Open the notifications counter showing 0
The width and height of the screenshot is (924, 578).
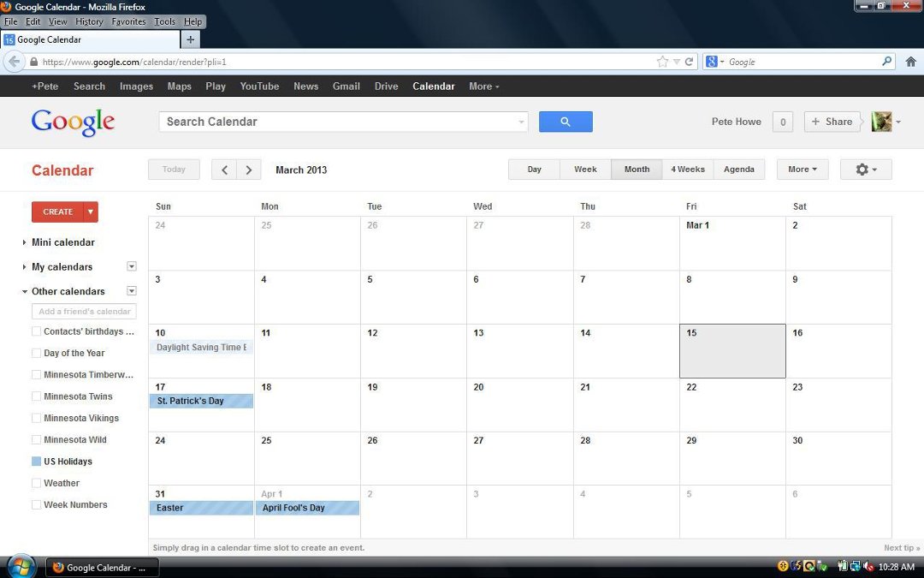click(783, 122)
